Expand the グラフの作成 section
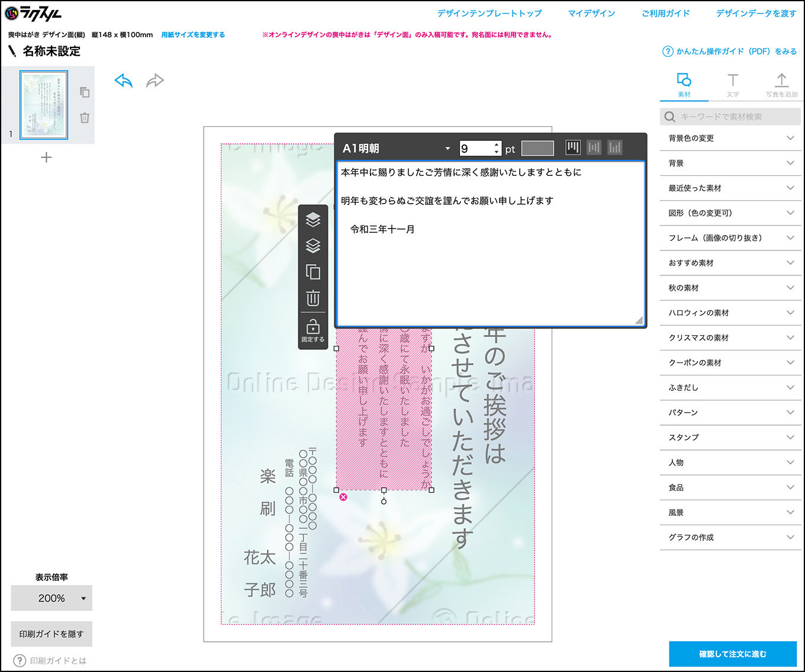Viewport: 805px width, 672px height. tap(730, 537)
